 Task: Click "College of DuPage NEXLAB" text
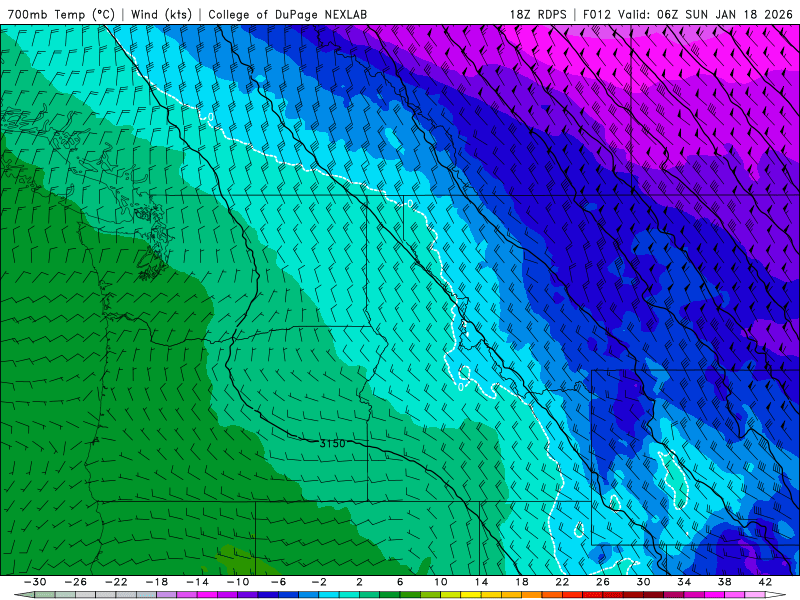click(287, 14)
